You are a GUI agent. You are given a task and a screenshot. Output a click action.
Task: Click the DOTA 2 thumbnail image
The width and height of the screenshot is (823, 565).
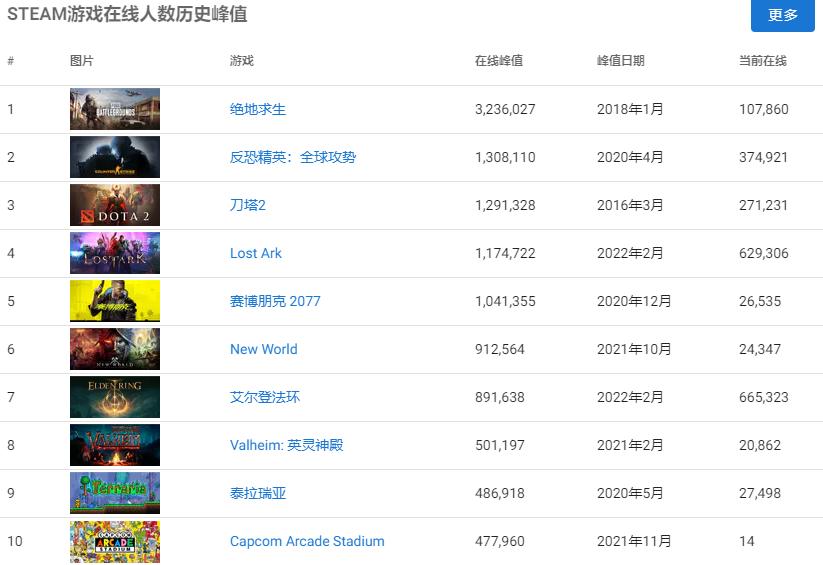(115, 205)
